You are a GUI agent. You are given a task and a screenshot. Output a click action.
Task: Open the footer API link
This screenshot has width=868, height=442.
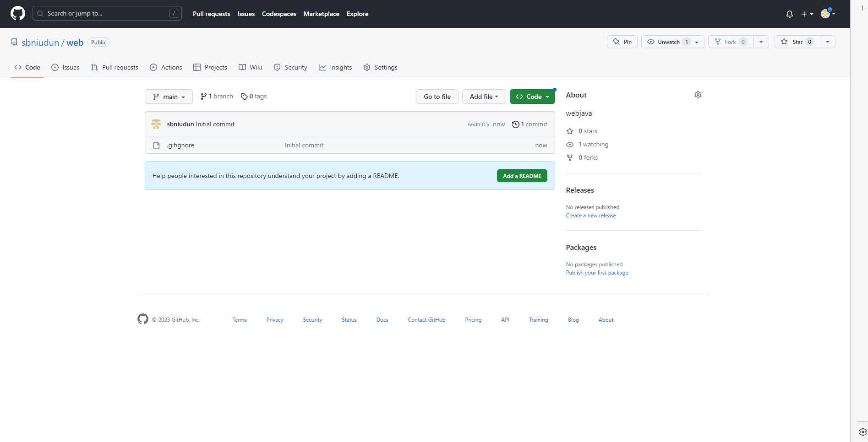(505, 320)
